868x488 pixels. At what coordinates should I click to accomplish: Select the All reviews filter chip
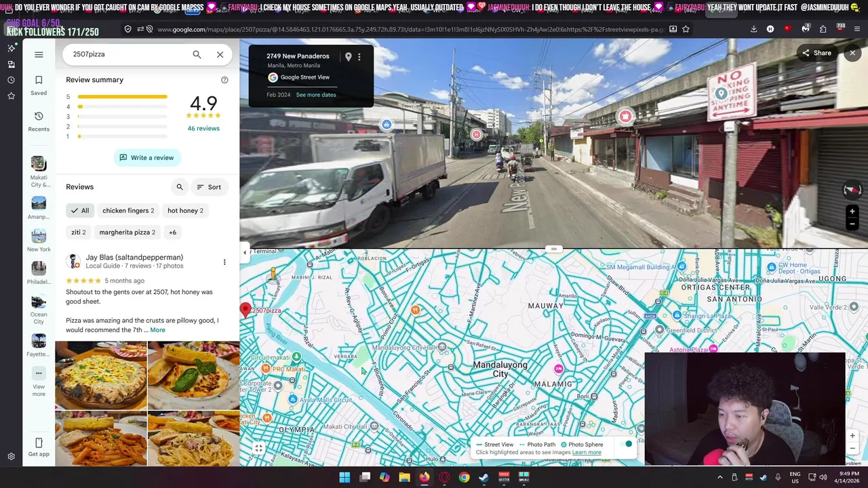click(80, 211)
